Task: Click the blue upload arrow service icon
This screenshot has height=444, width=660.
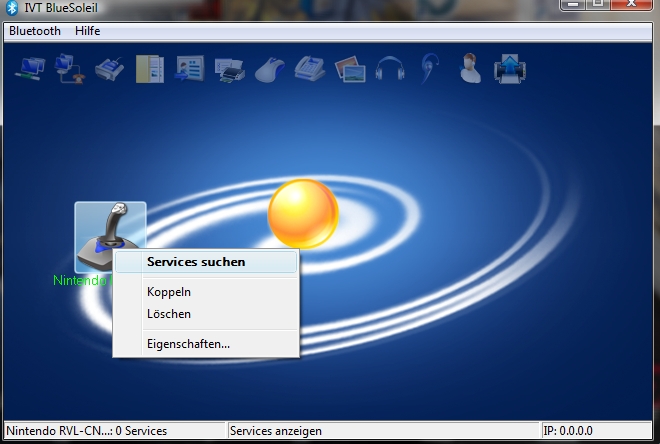Action: pos(510,69)
